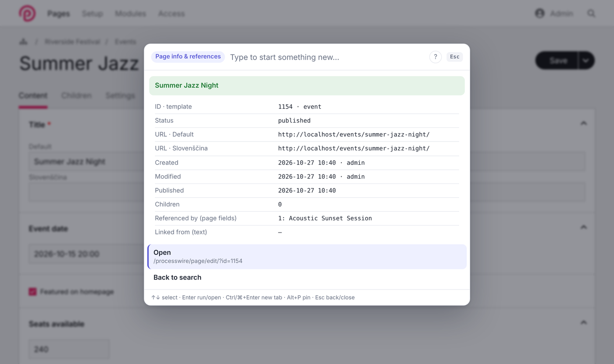This screenshot has width=614, height=364.
Task: Open the Pages menu
Action: click(x=59, y=14)
